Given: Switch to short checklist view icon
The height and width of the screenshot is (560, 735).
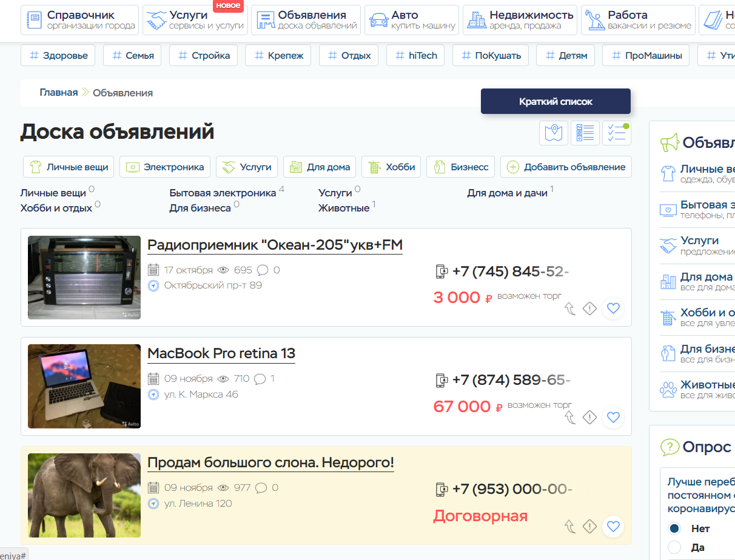Looking at the screenshot, I should [x=616, y=133].
